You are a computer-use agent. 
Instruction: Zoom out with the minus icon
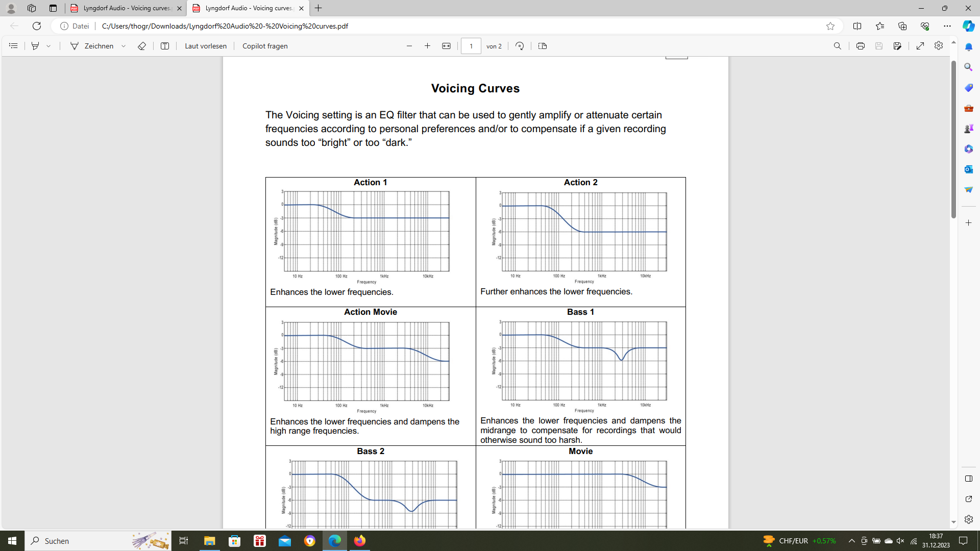click(409, 46)
